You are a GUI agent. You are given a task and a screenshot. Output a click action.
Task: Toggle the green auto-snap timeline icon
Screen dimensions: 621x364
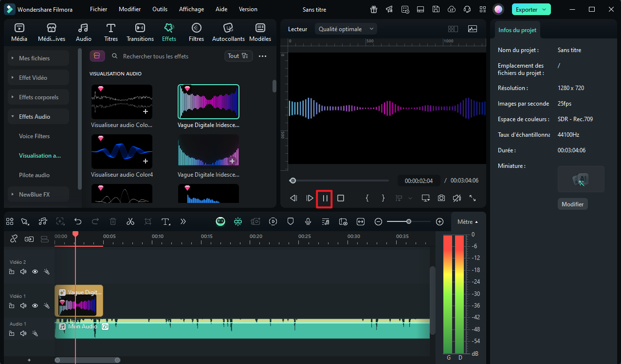tap(238, 221)
